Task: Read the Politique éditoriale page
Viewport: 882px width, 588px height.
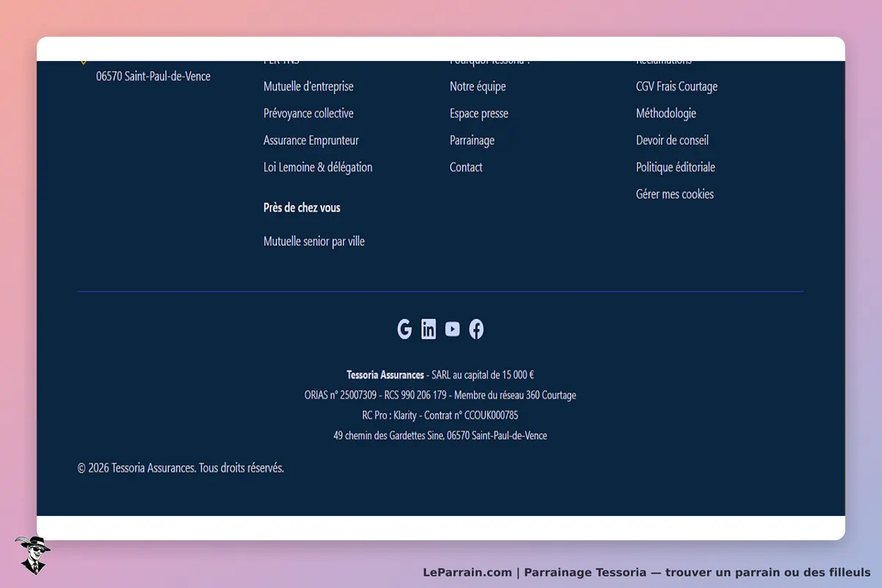Action: (x=675, y=168)
